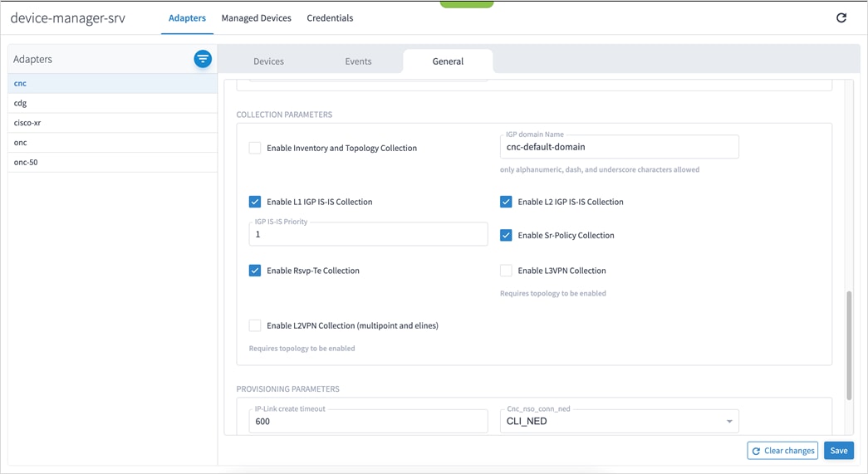Click the Save button
Viewport: 868px width, 474px height.
839,451
